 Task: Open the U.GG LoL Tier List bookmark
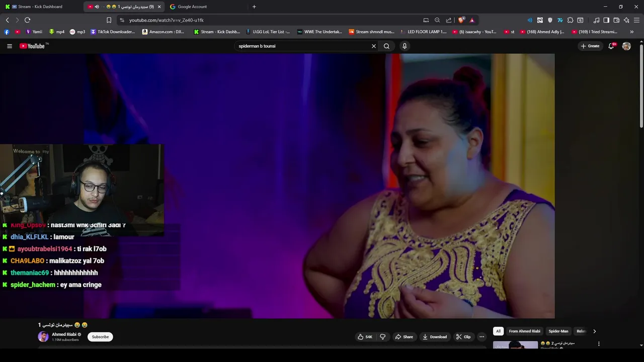pyautogui.click(x=268, y=32)
